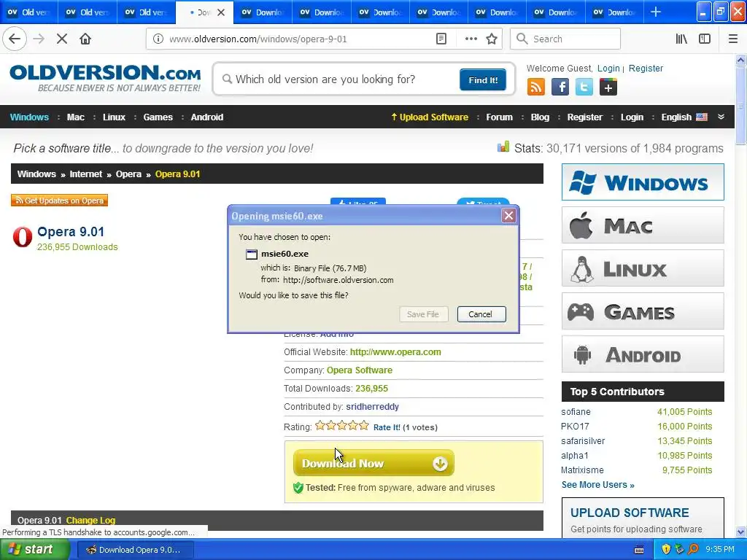The height and width of the screenshot is (560, 747).
Task: Click Upload Software in the nav bar
Action: pyautogui.click(x=430, y=117)
